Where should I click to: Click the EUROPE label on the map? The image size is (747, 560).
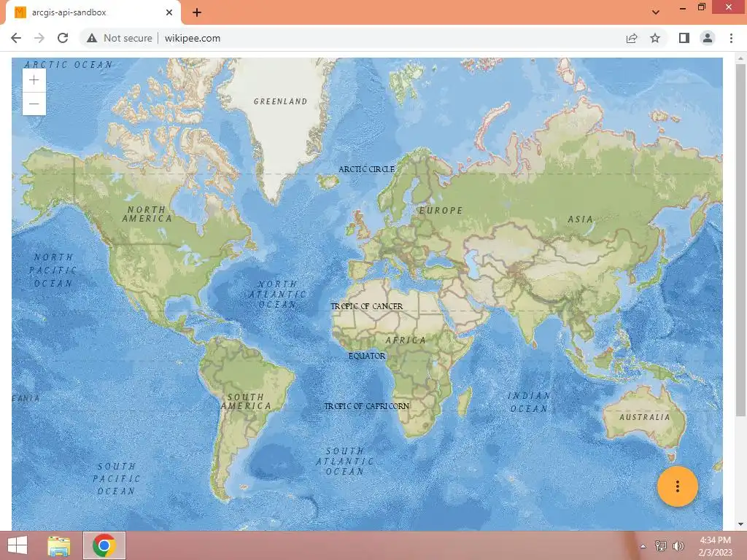441,211
